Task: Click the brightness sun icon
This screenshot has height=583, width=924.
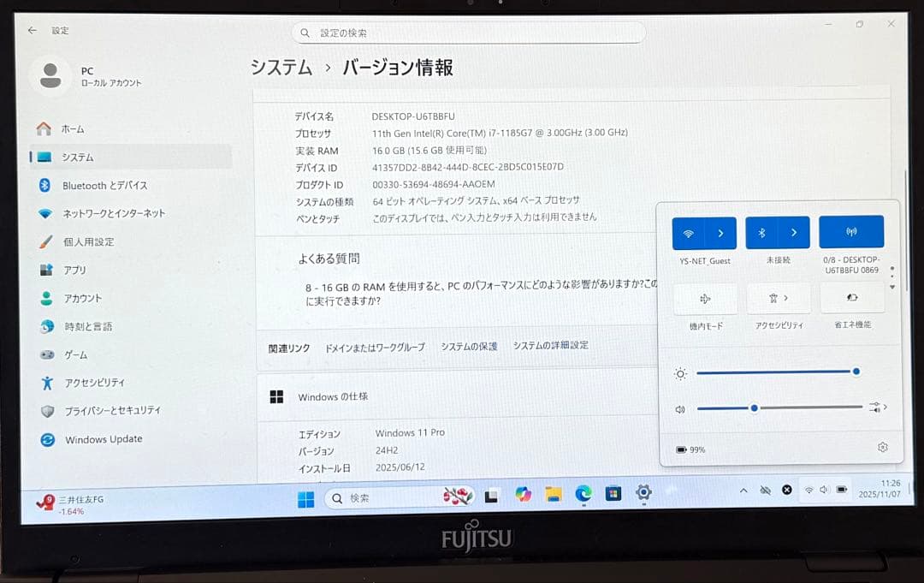Action: point(680,373)
